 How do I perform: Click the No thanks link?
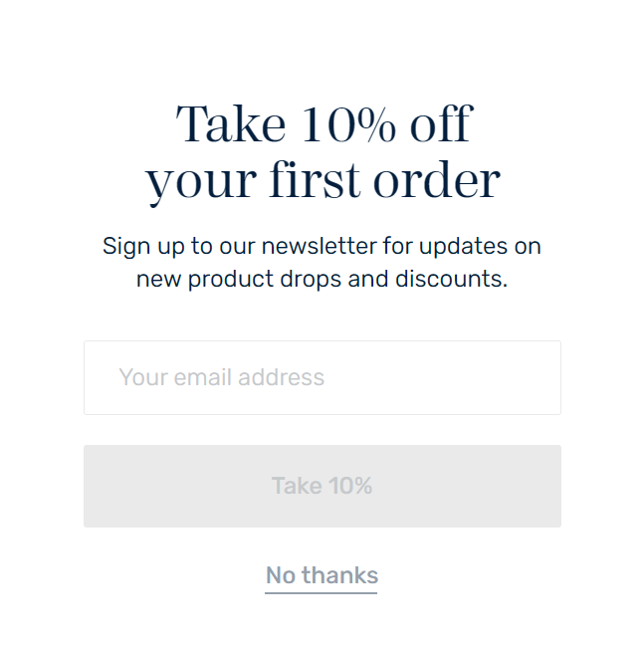pyautogui.click(x=322, y=575)
